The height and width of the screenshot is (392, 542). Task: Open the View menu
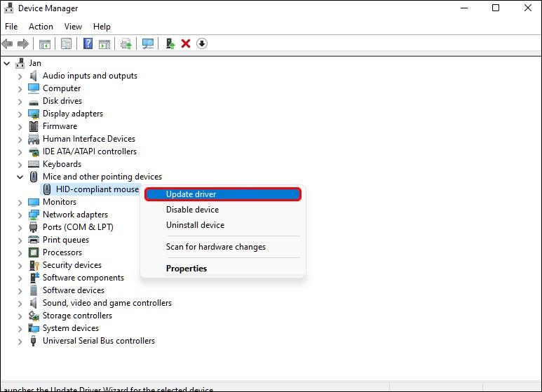(73, 27)
